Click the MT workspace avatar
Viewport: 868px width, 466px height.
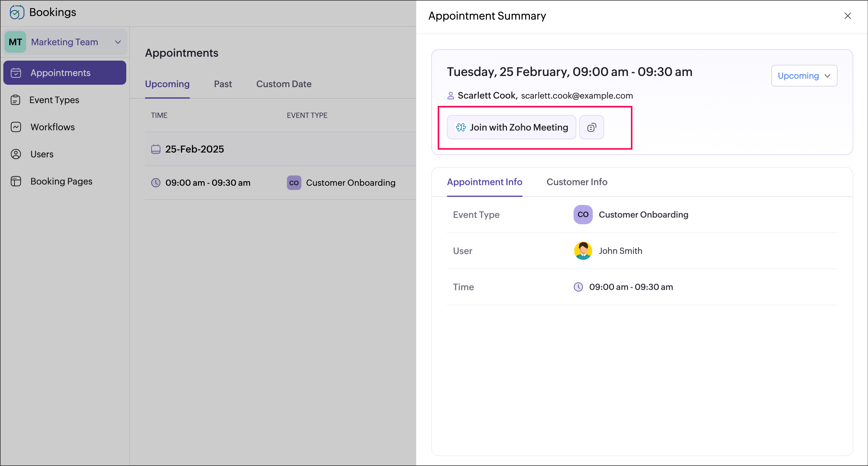pos(15,42)
